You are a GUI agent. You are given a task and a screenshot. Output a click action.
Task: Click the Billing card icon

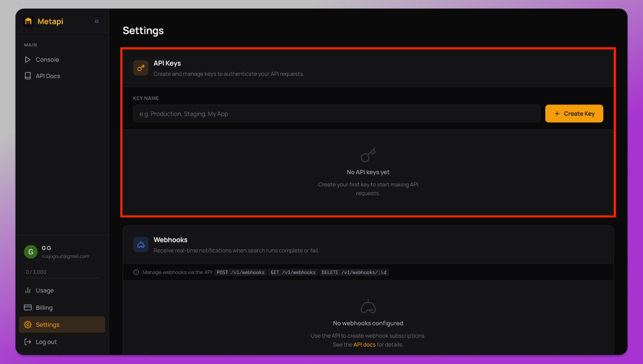(28, 307)
